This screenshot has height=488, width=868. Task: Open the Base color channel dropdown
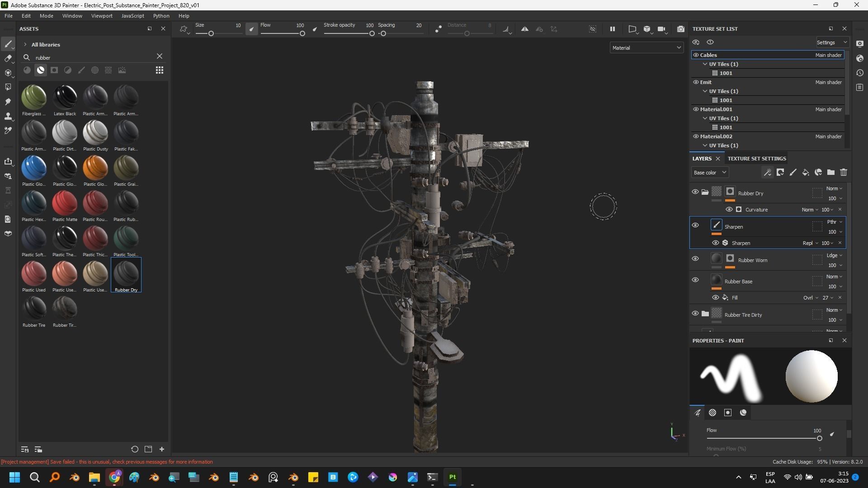pyautogui.click(x=709, y=172)
